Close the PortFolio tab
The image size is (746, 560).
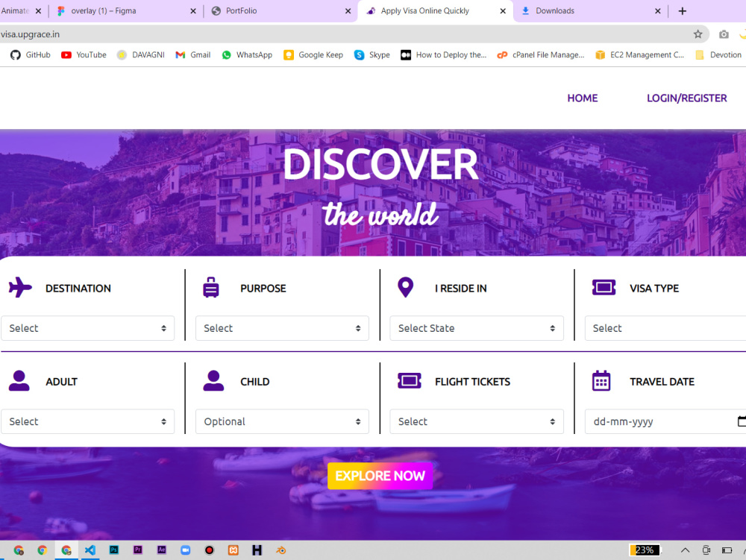pyautogui.click(x=348, y=11)
